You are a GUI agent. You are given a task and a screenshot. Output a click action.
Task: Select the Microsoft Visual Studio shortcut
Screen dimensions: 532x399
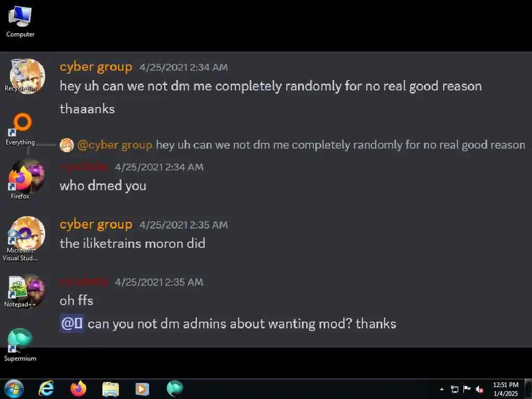tap(20, 244)
